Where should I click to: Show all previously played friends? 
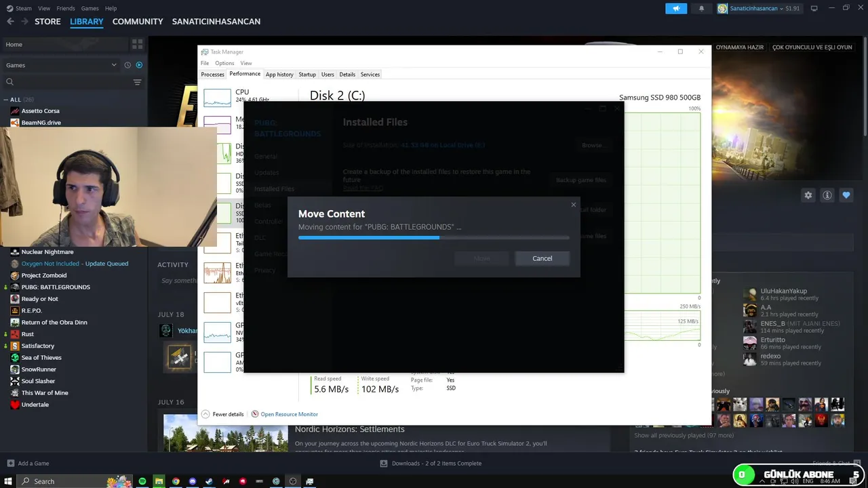[x=684, y=436]
